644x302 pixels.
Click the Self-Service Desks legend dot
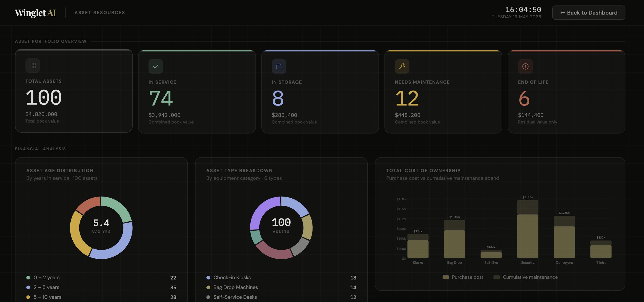pyautogui.click(x=208, y=297)
